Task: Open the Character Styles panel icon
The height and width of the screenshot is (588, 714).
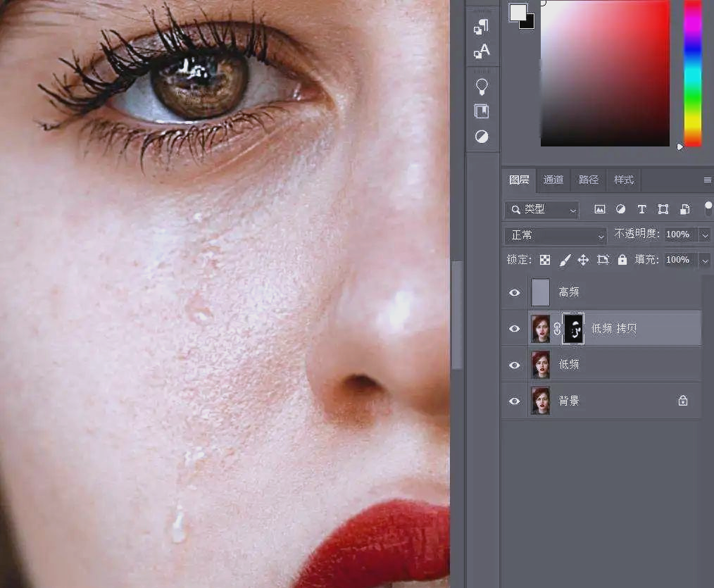Action: [482, 51]
